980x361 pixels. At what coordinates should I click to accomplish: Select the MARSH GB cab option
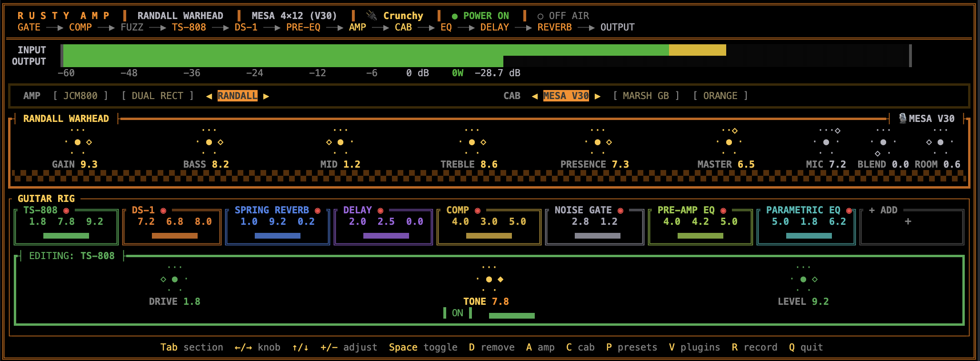pyautogui.click(x=646, y=96)
